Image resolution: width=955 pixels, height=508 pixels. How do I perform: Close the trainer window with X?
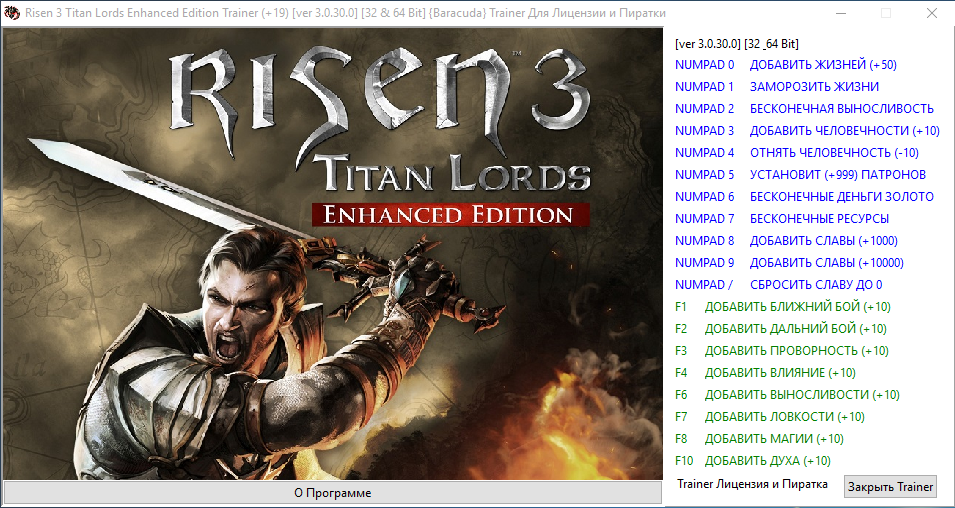point(932,13)
